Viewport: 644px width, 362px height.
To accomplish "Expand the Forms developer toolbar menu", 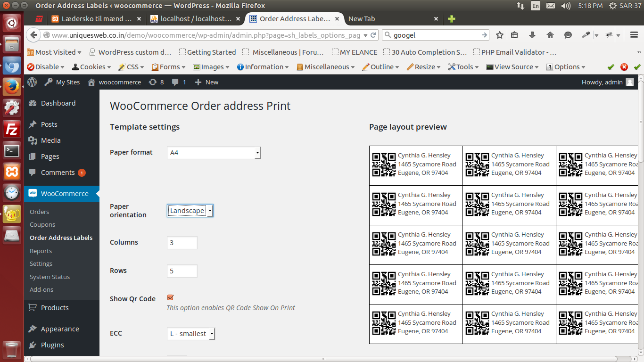I will pyautogui.click(x=169, y=67).
